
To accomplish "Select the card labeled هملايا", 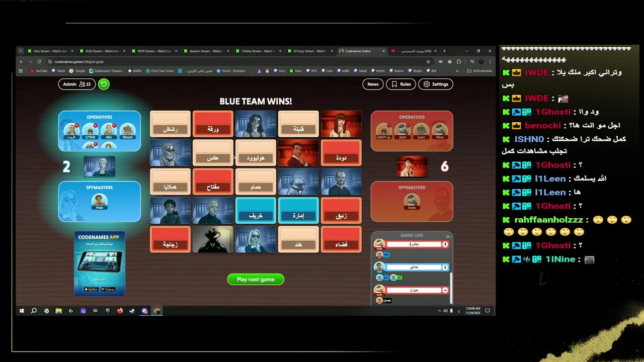I will (x=171, y=182).
